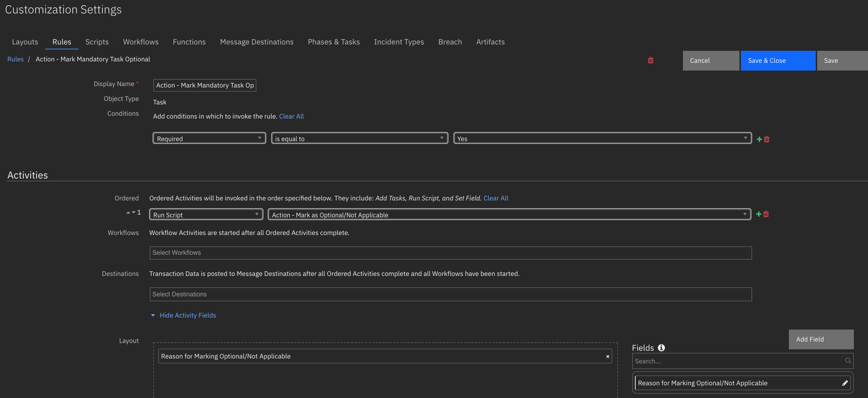Switch to the Scripts tab
868x398 pixels.
pyautogui.click(x=97, y=42)
